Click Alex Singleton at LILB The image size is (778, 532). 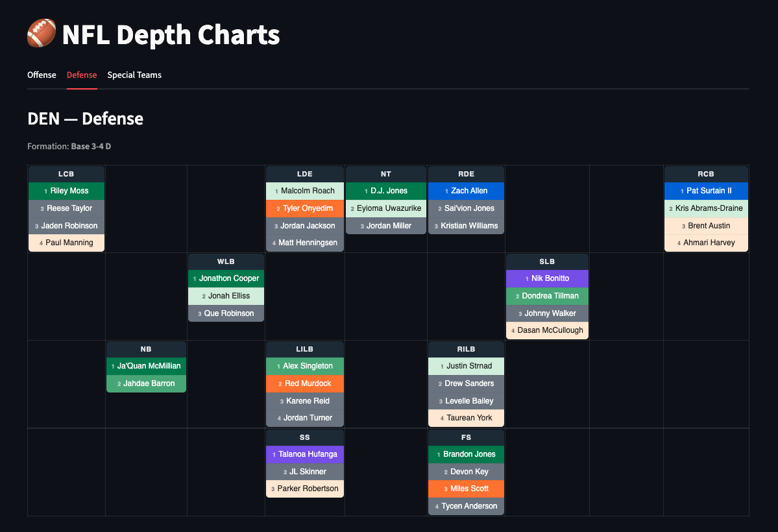click(305, 367)
